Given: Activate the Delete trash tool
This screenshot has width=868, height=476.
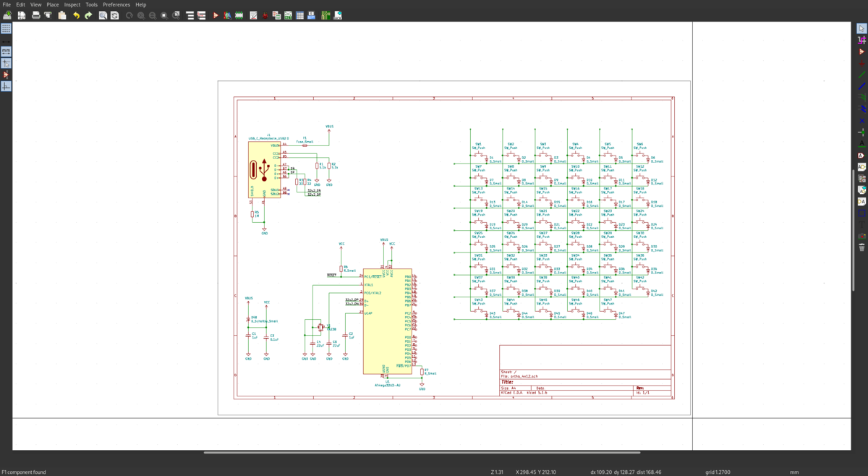Looking at the screenshot, I should coord(861,247).
